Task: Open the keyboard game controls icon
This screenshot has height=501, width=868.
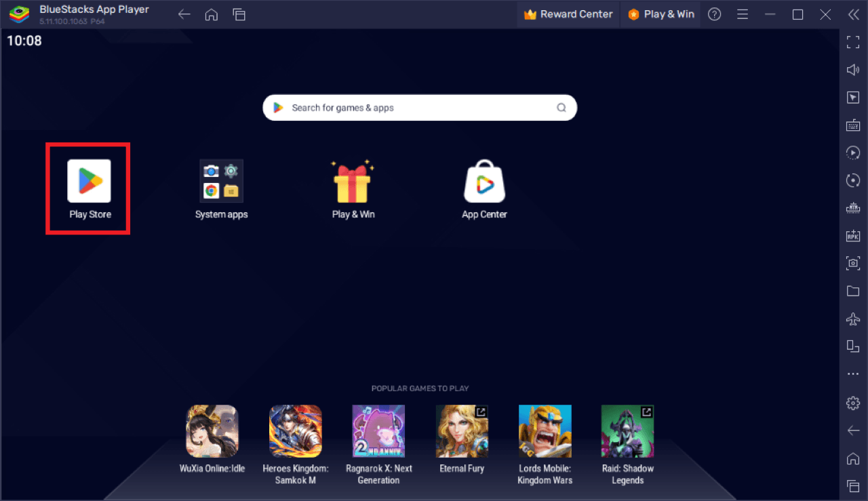Action: tap(853, 125)
